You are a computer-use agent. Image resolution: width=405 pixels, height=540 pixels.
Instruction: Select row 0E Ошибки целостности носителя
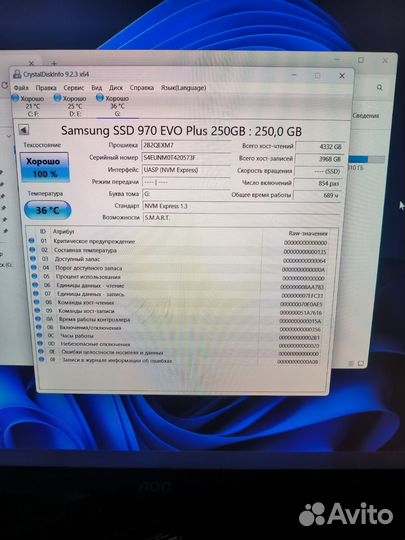(180, 353)
